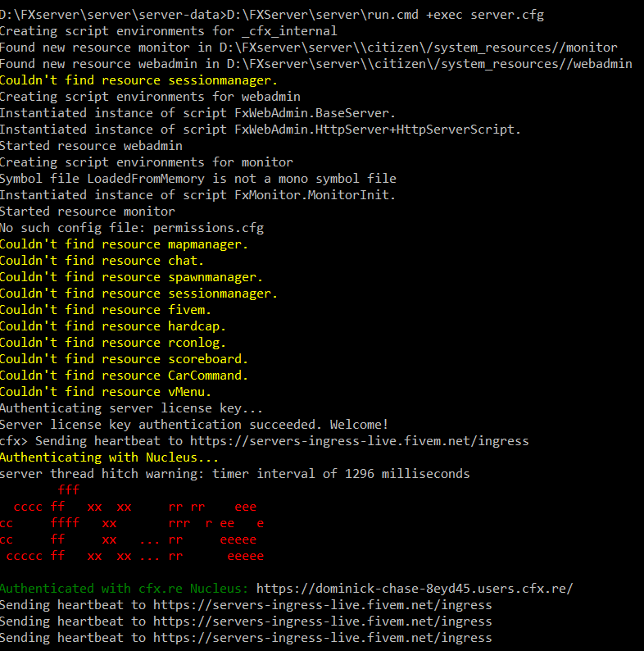
Task: Click 'Couldn't find resource rconlog.' line
Action: (x=113, y=343)
